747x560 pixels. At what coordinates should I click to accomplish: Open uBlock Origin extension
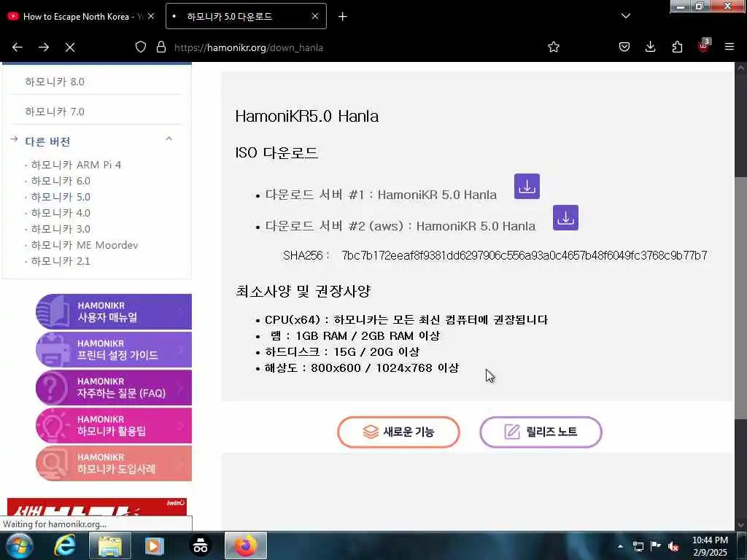(x=703, y=46)
